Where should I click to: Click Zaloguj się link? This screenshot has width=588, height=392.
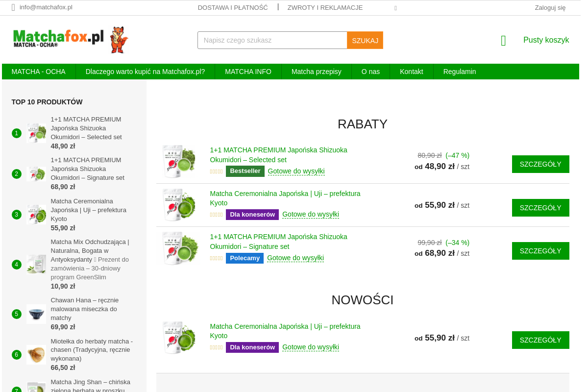coord(550,7)
